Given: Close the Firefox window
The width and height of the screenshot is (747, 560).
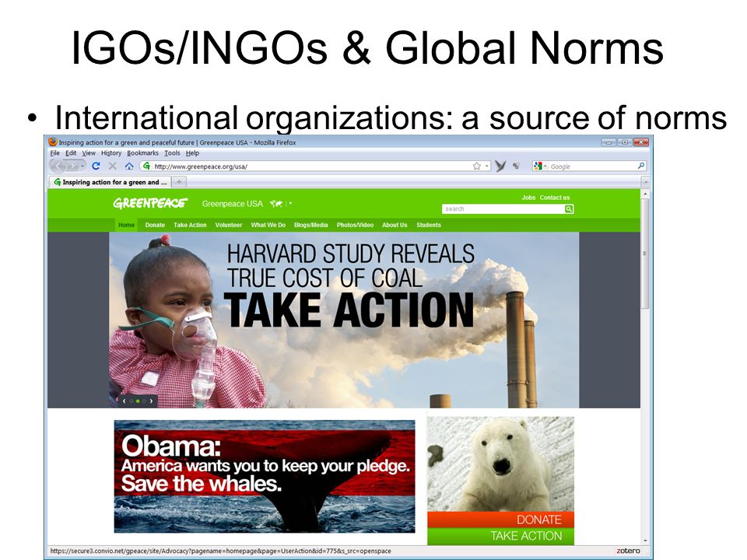Looking at the screenshot, I should (x=640, y=142).
